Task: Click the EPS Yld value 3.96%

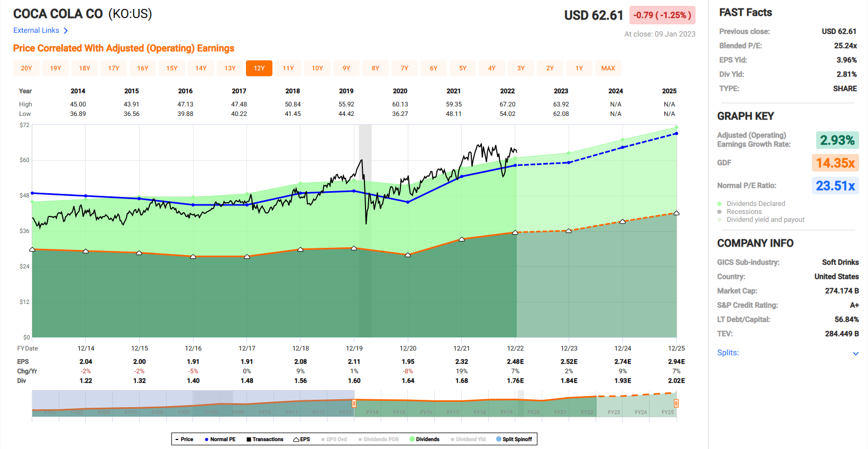Action: (847, 60)
